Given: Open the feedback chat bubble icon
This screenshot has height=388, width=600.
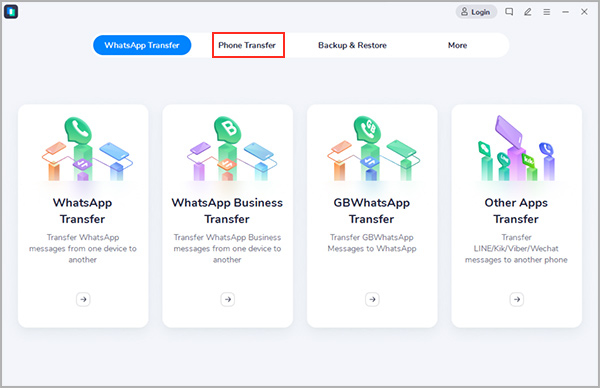Looking at the screenshot, I should click(509, 12).
